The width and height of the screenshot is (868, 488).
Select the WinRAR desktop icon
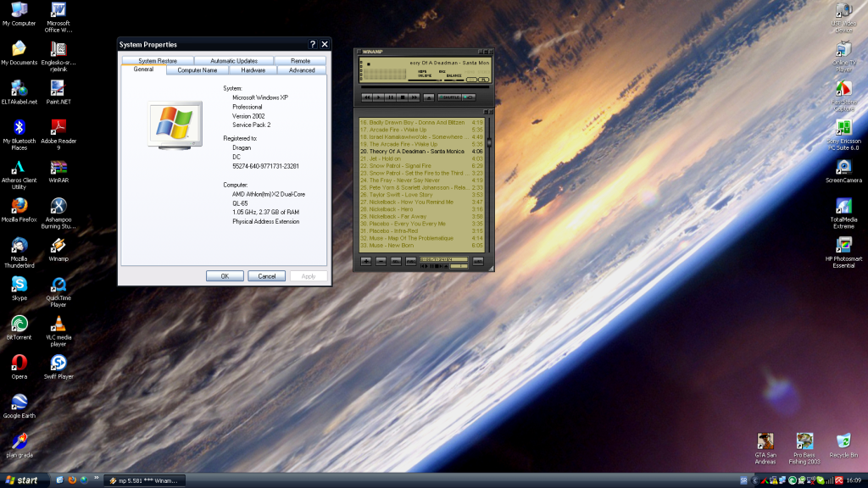pos(58,171)
